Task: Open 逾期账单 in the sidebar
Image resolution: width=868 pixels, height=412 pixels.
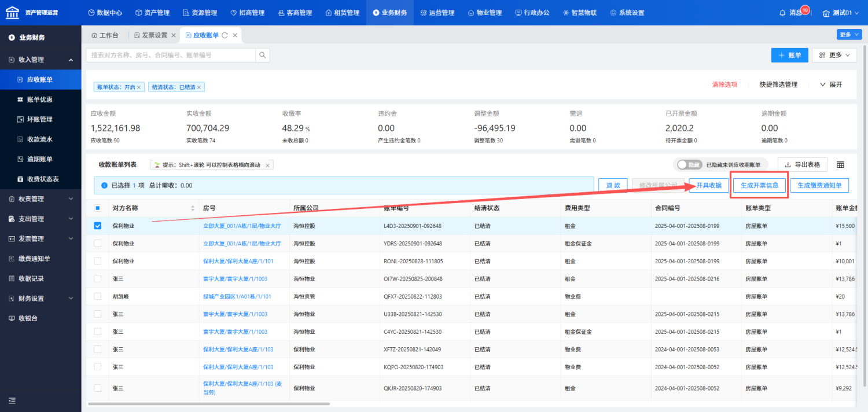Action: [40, 159]
